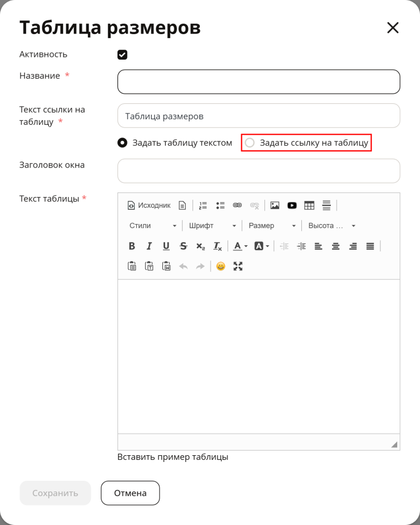Open the Размер size dropdown
420x525 pixels.
(x=272, y=226)
